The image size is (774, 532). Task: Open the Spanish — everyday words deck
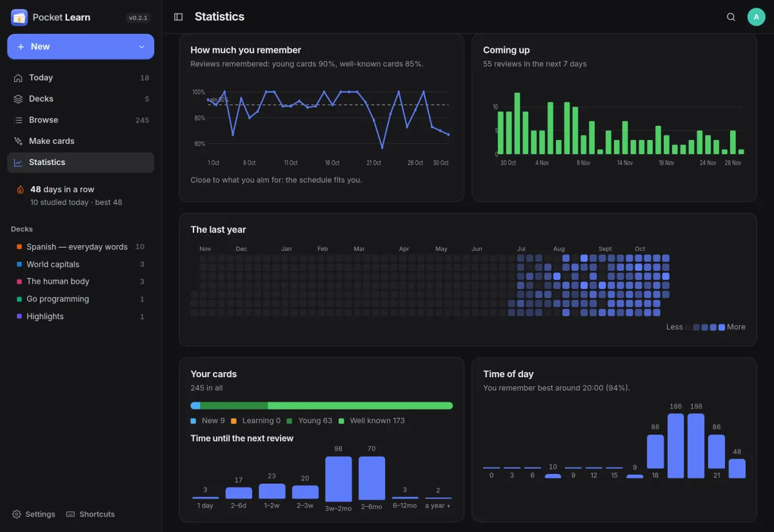tap(81, 247)
